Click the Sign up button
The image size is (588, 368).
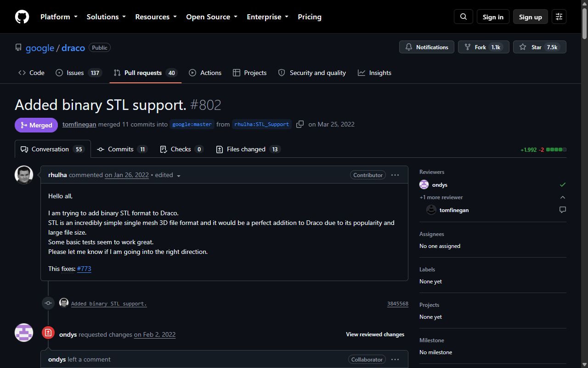pos(531,17)
